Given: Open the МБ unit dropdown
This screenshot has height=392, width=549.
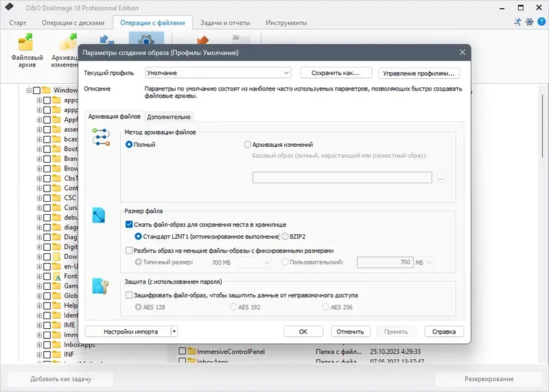Looking at the screenshot, I should click(423, 262).
